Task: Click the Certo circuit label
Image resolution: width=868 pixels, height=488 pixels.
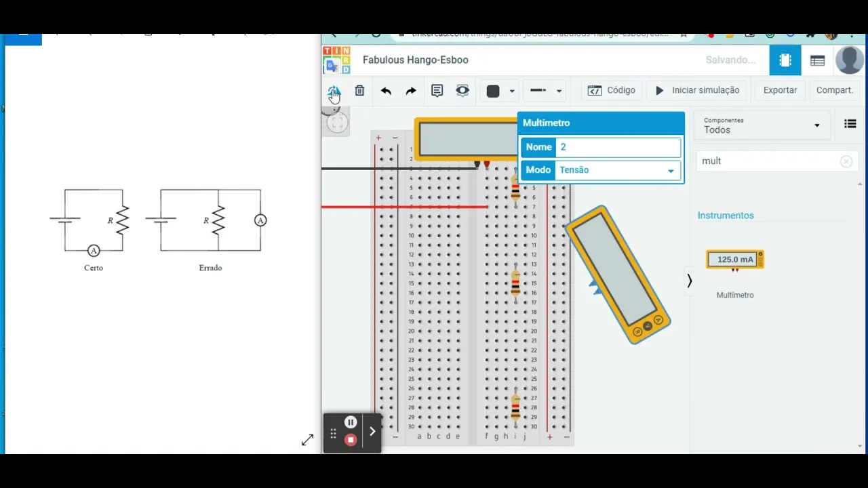Action: click(x=94, y=268)
